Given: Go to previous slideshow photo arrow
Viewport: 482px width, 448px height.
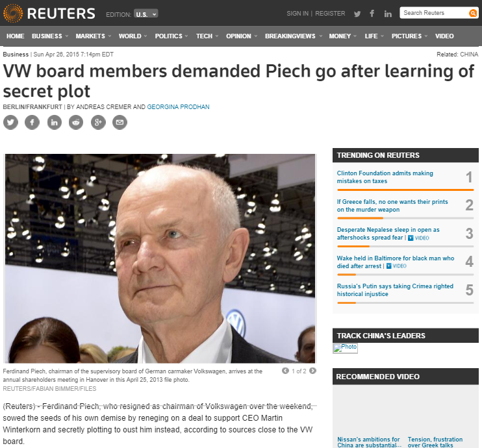Looking at the screenshot, I should (x=285, y=371).
